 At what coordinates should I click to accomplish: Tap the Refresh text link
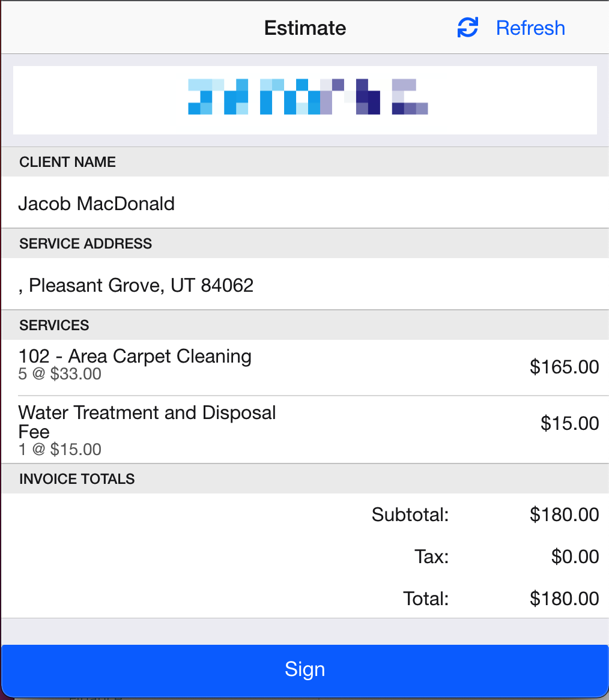(x=530, y=28)
